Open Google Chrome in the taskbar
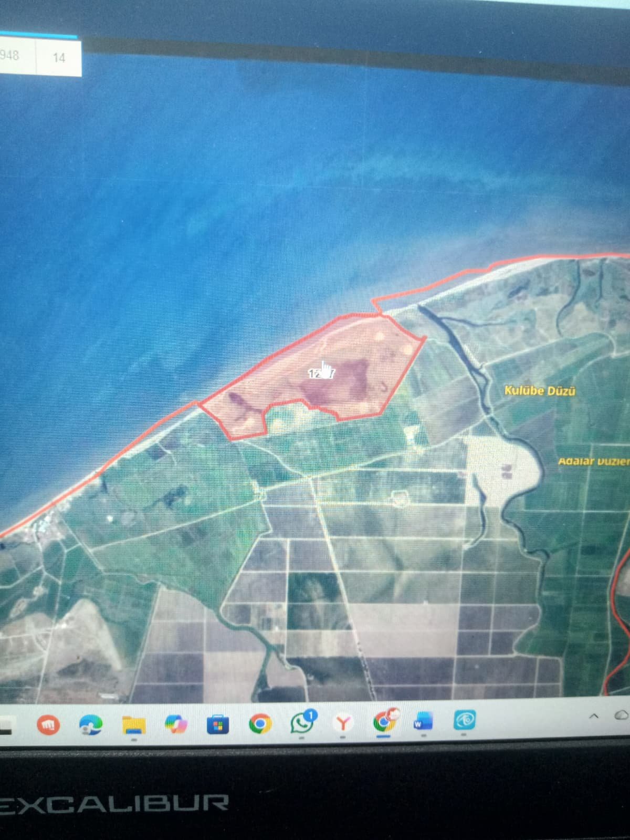630x840 pixels. [x=260, y=724]
